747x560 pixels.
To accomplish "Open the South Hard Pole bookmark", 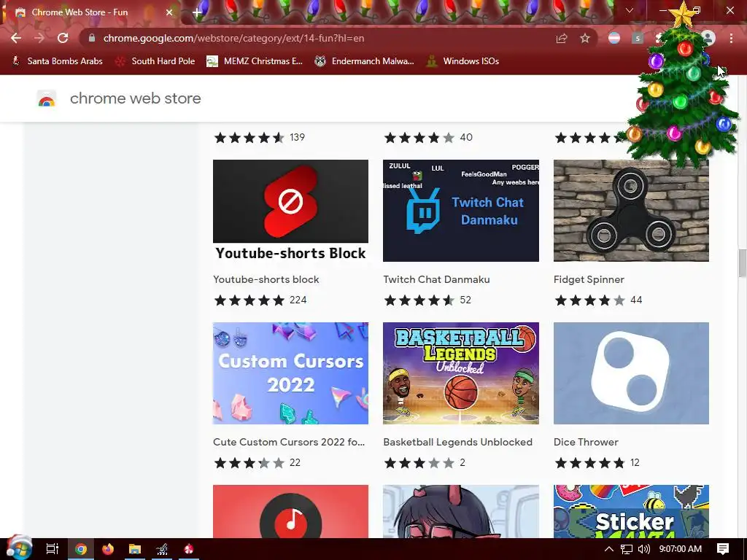I will (156, 61).
